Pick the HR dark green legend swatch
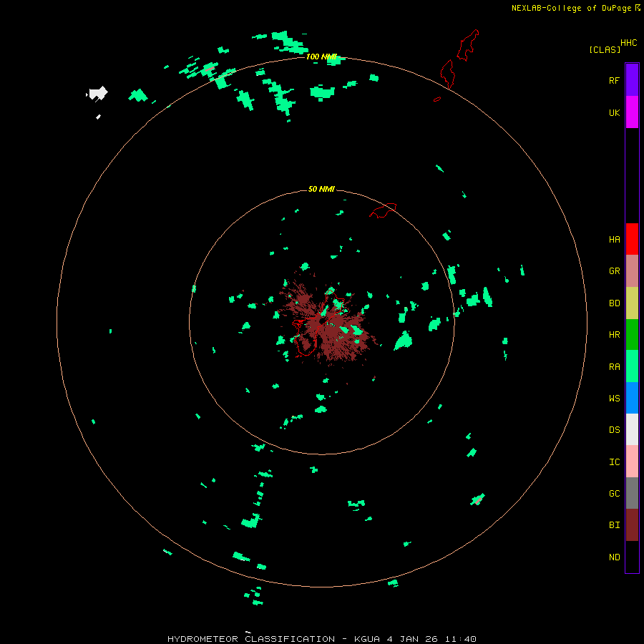This screenshot has width=644, height=644. click(632, 334)
